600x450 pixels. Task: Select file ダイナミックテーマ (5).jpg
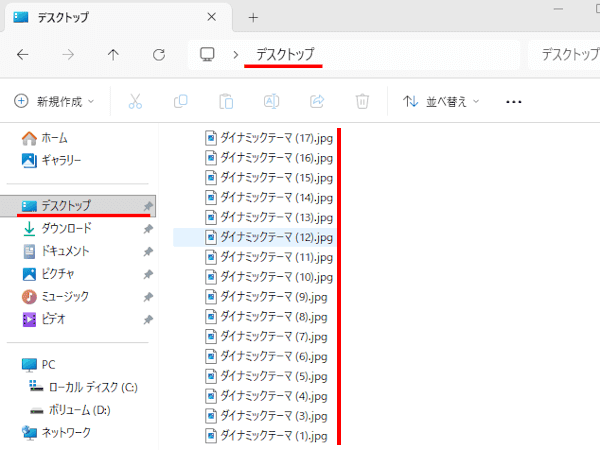pyautogui.click(x=266, y=377)
